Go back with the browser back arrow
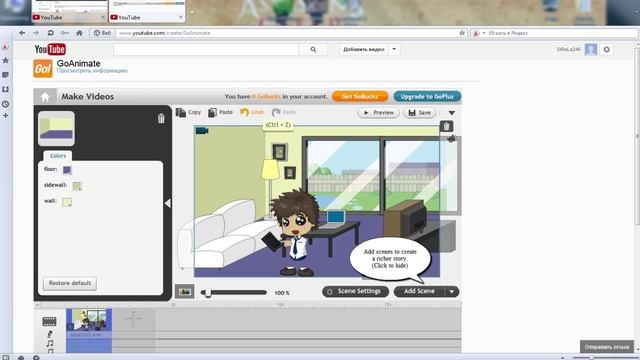Viewport: 640px width, 360px height. (22, 33)
